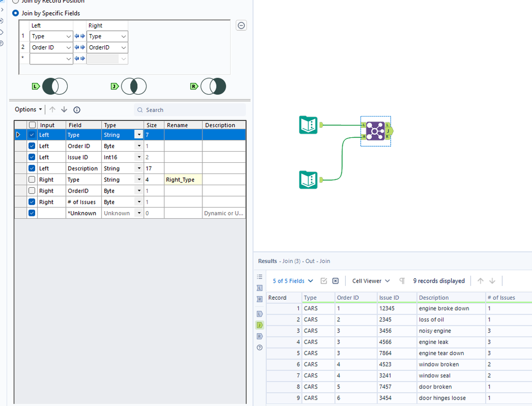Screen dimensions: 532x406
Task: Open the Cell Viewer dropdown
Action: tap(371, 281)
